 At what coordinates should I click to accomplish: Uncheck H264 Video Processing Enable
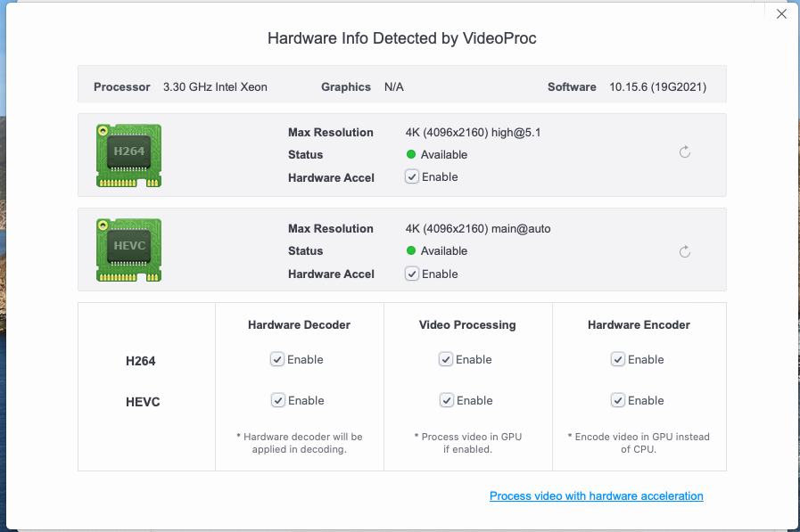click(445, 359)
